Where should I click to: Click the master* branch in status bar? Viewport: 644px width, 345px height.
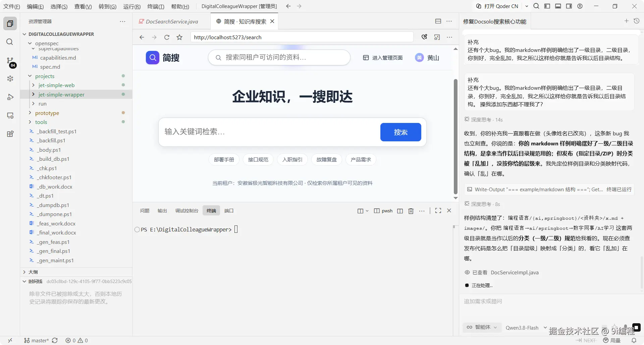(x=37, y=340)
